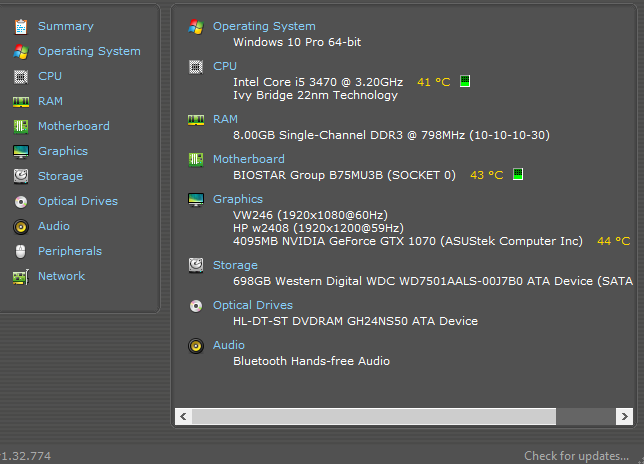644x464 pixels.
Task: Click Windows 10 Pro 64-bit text
Action: (297, 42)
